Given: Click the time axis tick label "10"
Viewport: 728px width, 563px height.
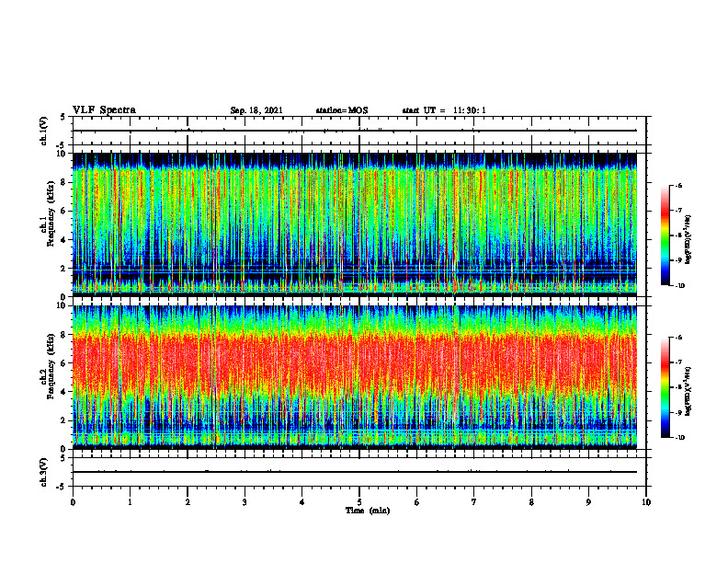Looking at the screenshot, I should tap(646, 502).
